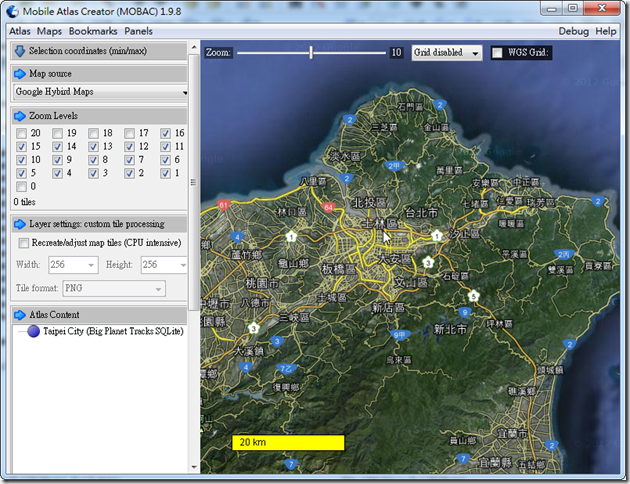Click the red route 61 shield on map
Viewport: 630px width, 484px height.
[223, 205]
